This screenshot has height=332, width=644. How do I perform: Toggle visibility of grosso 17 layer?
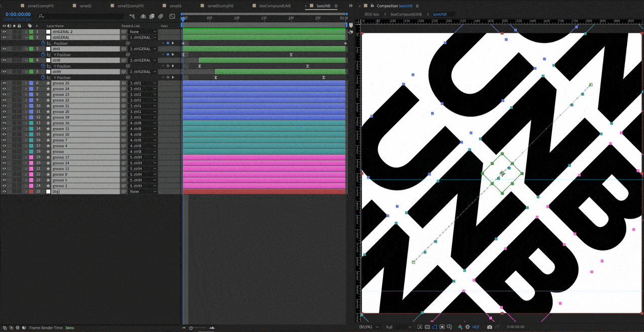pos(4,157)
